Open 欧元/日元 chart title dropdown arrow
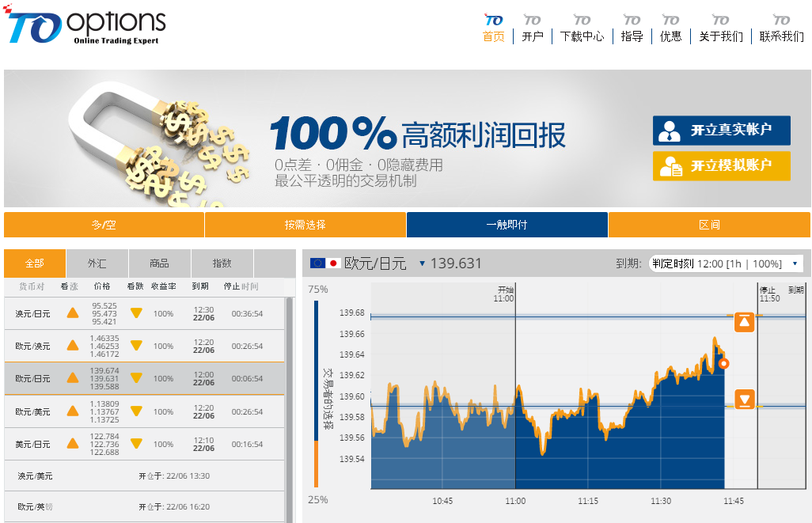 coord(422,263)
